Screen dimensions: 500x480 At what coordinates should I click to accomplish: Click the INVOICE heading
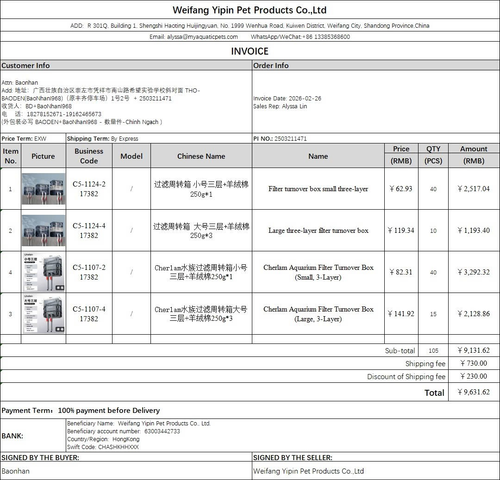click(250, 51)
